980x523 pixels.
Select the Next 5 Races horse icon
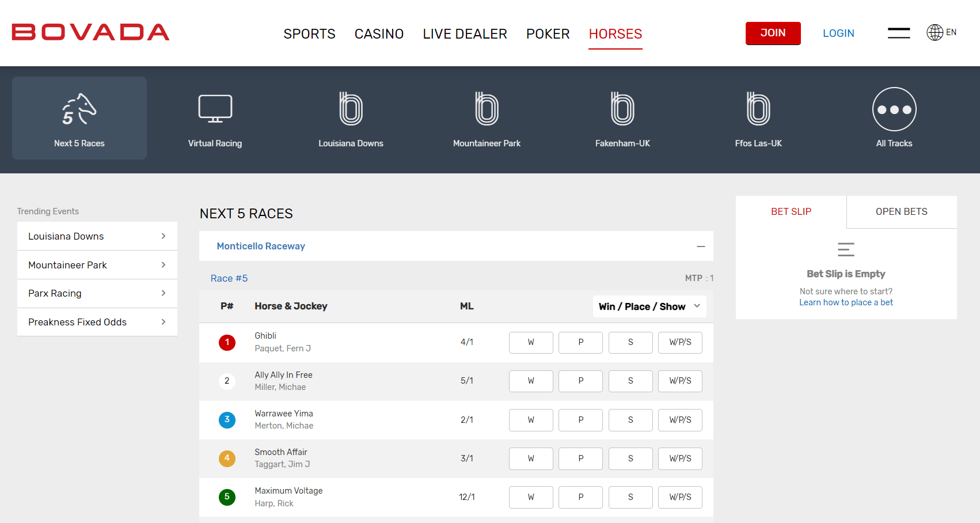tap(79, 109)
